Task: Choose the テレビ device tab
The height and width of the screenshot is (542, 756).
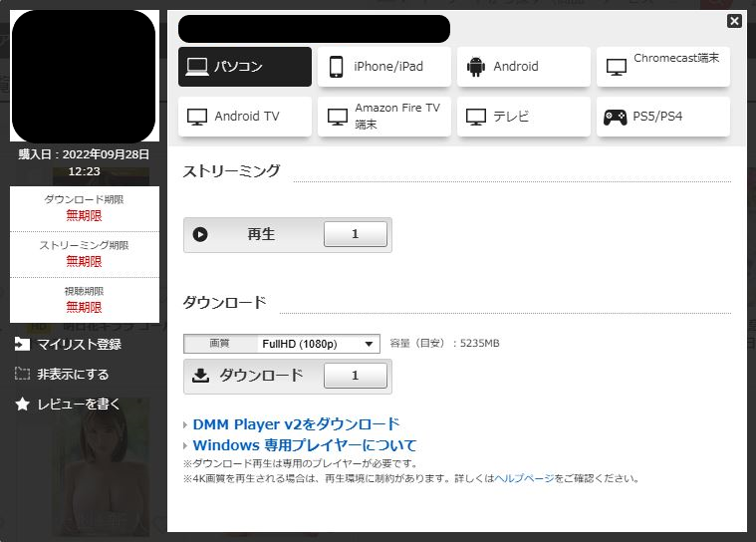Action: pyautogui.click(x=524, y=117)
